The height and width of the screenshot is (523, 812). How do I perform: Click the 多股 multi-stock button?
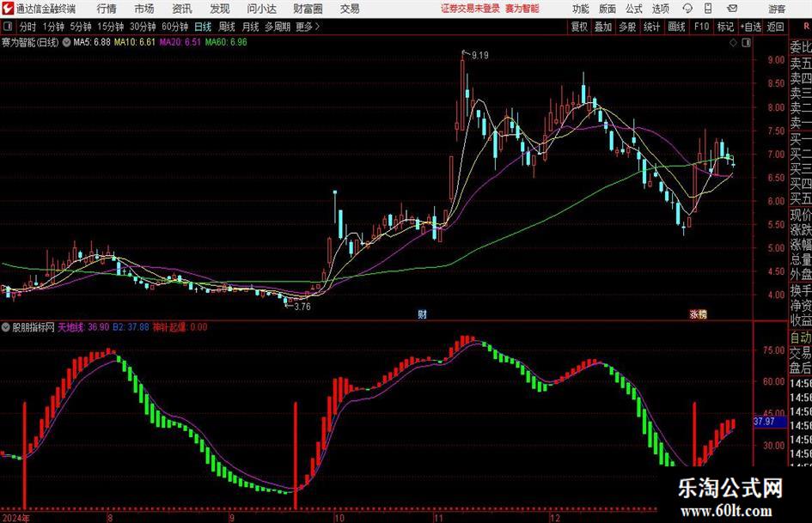(627, 27)
